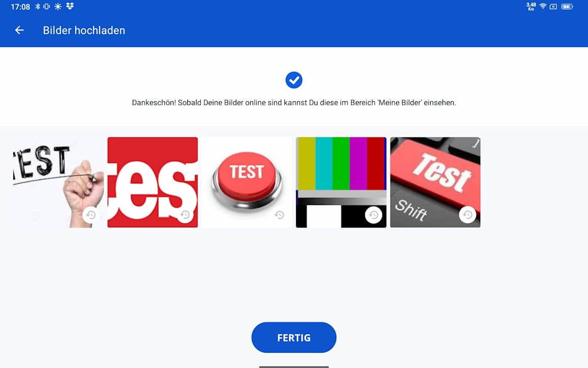Tap pending clock icon on TEST button thumbnail
The image size is (588, 368).
pyautogui.click(x=279, y=215)
